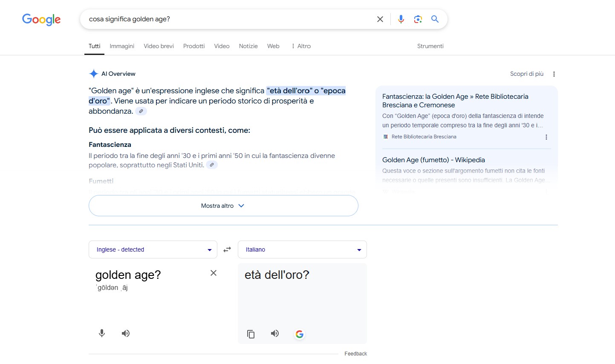Click the Google logo

[41, 20]
